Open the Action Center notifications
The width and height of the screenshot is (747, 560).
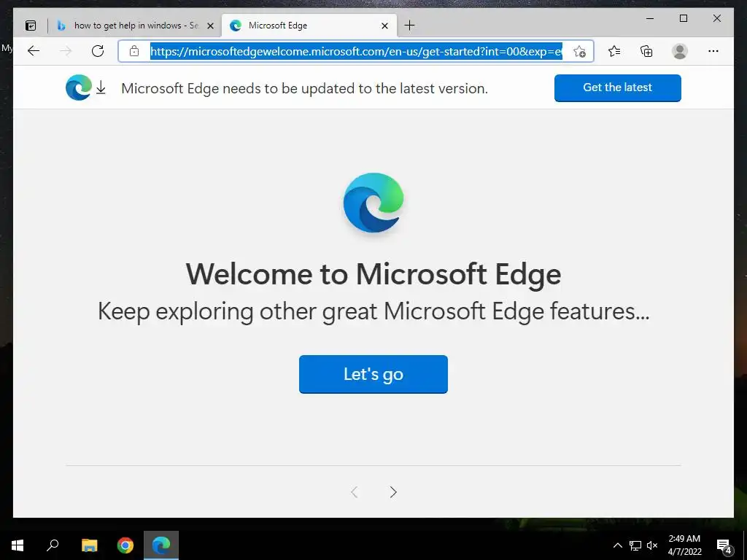pyautogui.click(x=724, y=545)
